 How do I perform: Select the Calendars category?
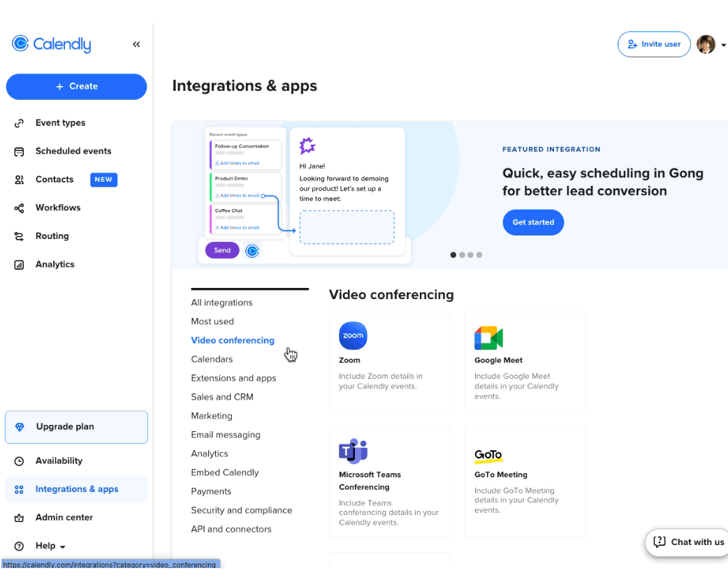click(212, 359)
